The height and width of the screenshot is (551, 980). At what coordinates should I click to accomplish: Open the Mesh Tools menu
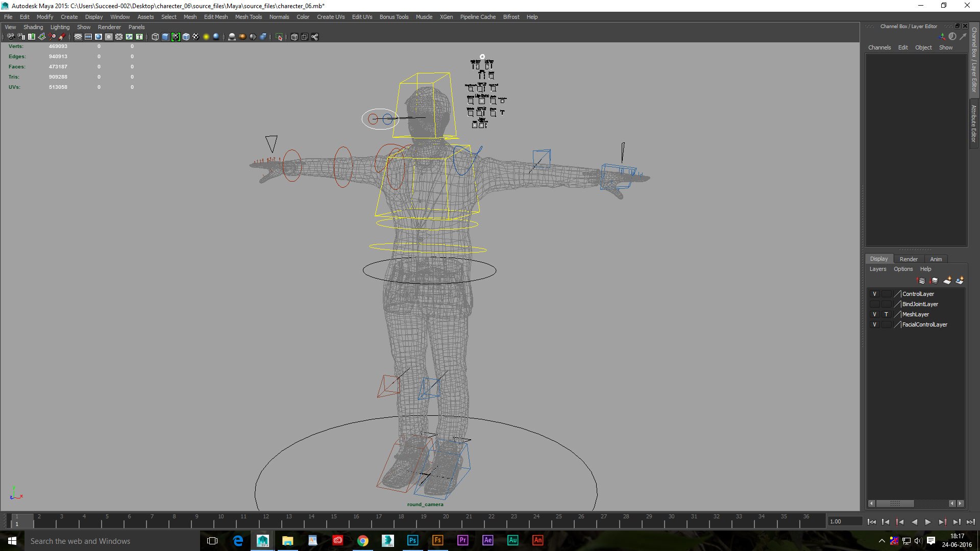pos(248,17)
